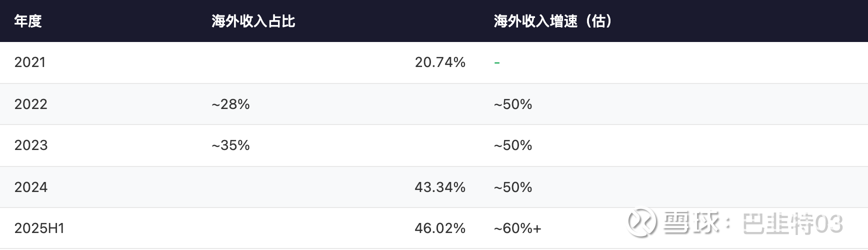
Task: Click the Xueqiu snowball logo watermark
Action: [642, 222]
